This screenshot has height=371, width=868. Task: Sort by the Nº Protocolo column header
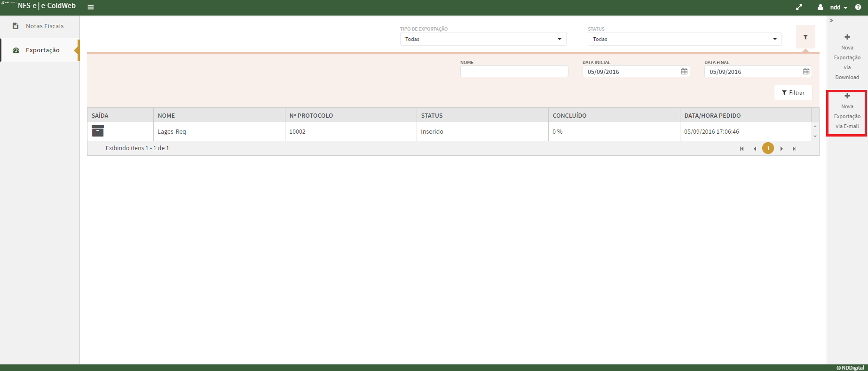click(311, 115)
